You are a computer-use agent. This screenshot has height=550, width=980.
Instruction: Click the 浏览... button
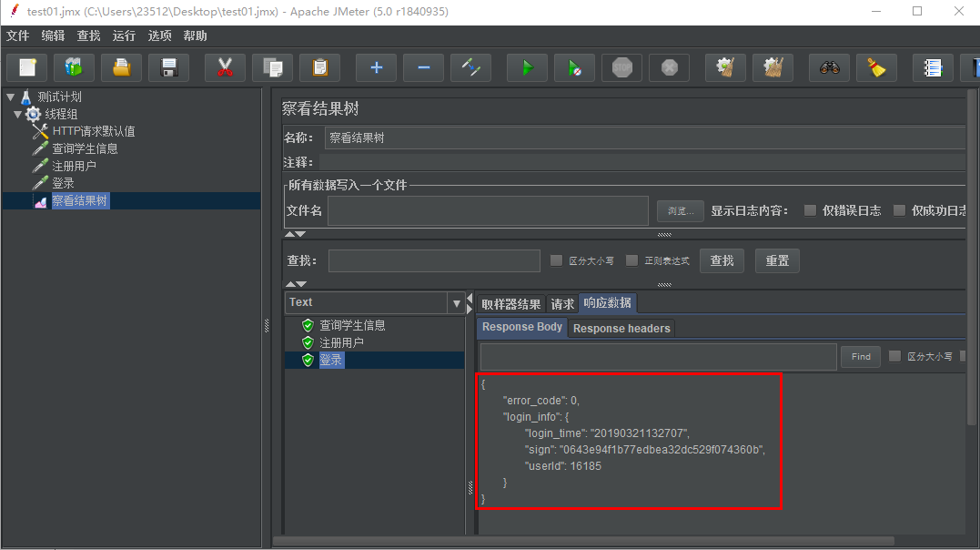(681, 211)
